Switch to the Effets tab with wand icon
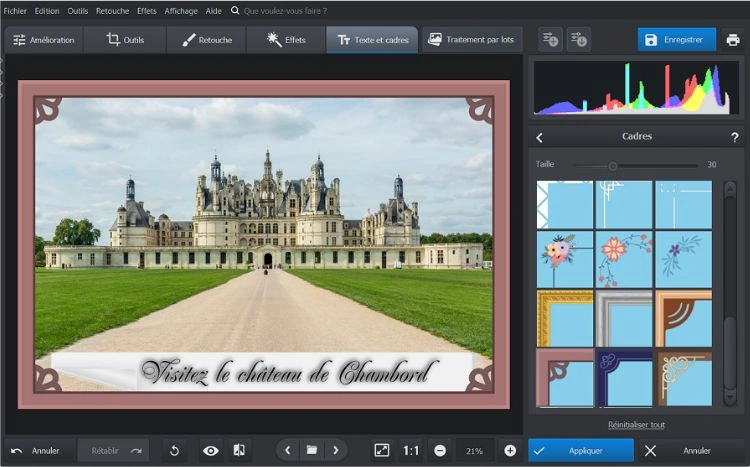750x467 pixels. point(286,40)
